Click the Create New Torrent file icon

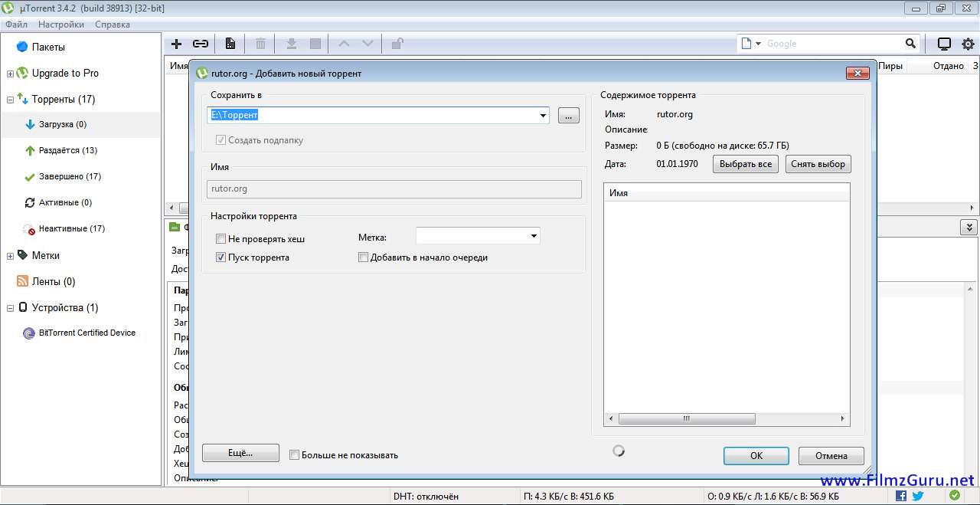pyautogui.click(x=230, y=44)
